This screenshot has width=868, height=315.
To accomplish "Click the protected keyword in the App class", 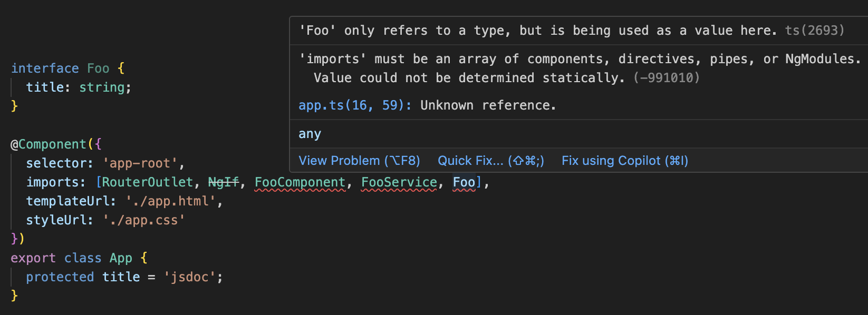I will (60, 277).
